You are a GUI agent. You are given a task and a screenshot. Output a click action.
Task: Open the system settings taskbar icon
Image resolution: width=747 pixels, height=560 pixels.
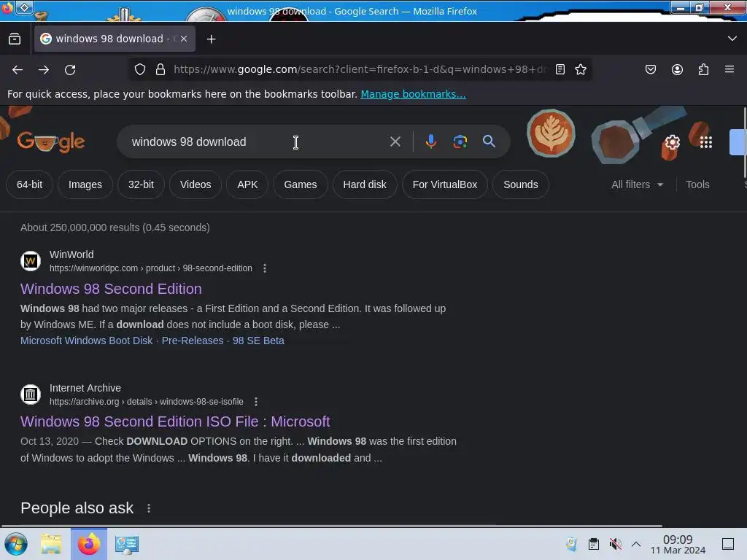pos(127,544)
